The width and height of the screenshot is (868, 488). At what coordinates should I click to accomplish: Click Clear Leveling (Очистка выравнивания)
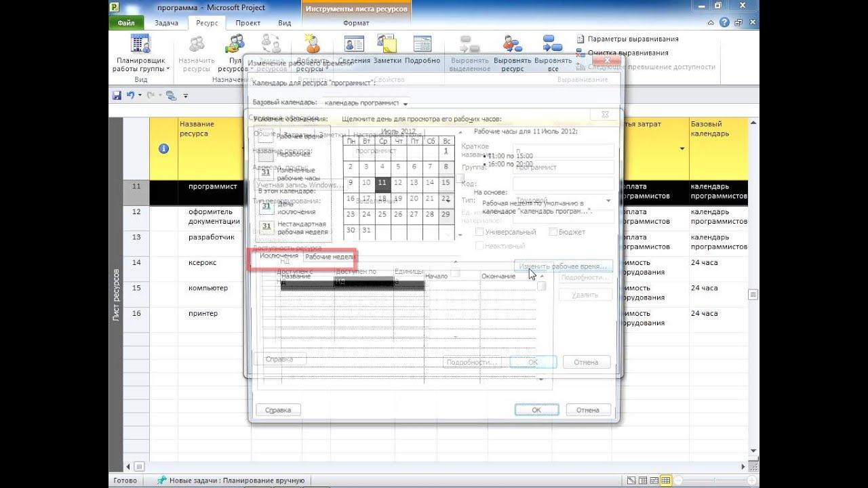pos(623,53)
